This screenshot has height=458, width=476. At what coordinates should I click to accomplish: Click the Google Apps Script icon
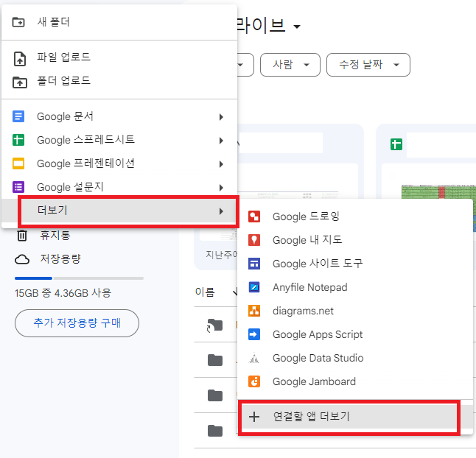pyautogui.click(x=254, y=334)
